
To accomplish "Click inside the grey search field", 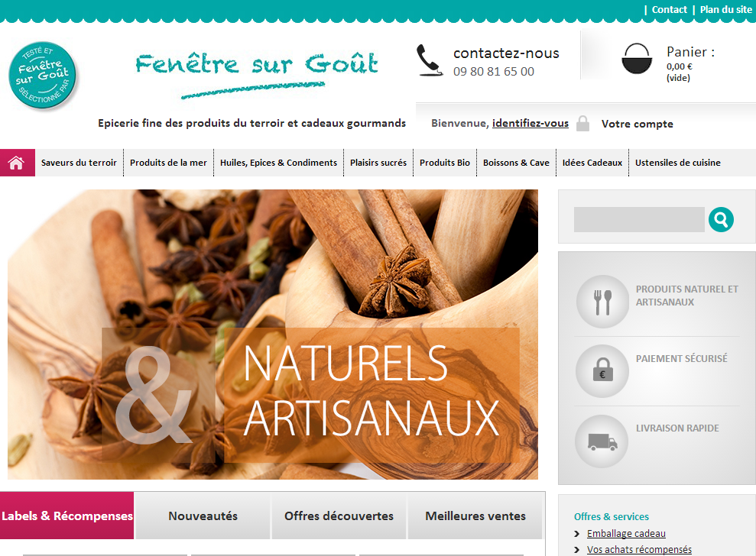I will (639, 220).
